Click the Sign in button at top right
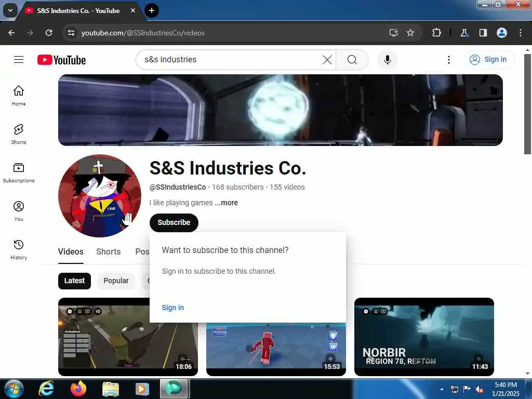The width and height of the screenshot is (532, 399). [x=489, y=60]
